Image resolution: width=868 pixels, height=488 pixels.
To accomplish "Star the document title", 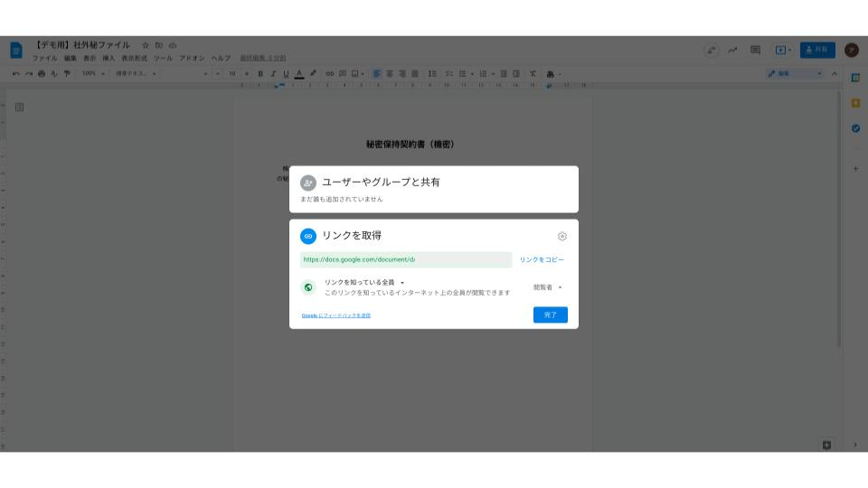I will pyautogui.click(x=145, y=45).
